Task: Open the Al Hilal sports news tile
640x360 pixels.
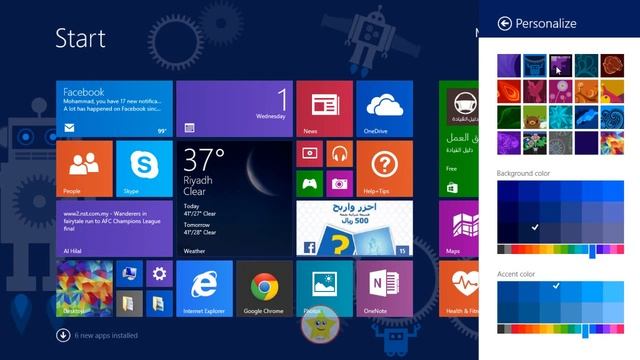Action: (114, 229)
